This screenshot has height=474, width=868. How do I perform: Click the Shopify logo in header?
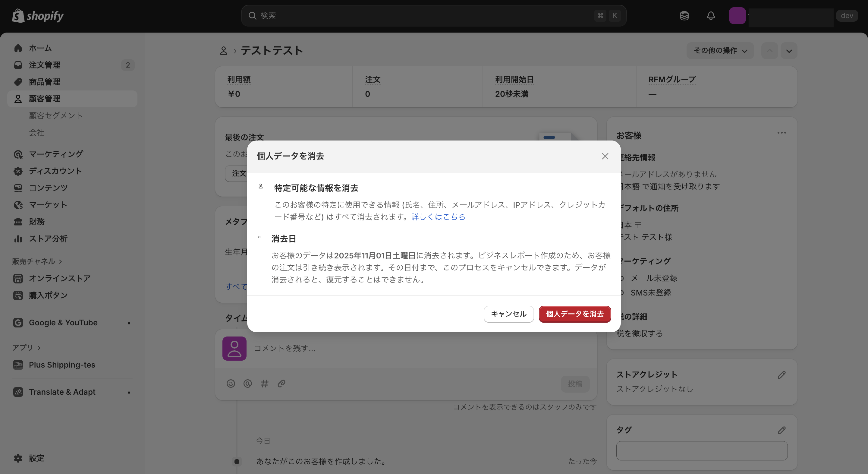38,15
